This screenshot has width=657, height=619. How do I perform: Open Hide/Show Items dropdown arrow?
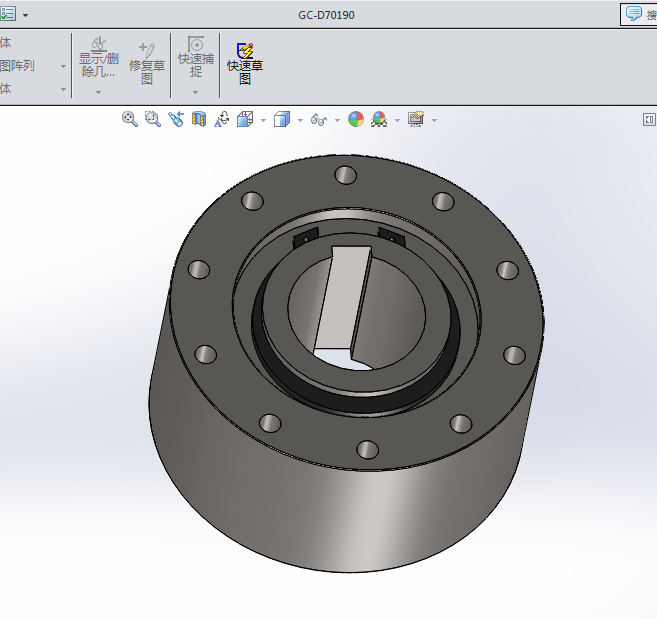point(337,120)
